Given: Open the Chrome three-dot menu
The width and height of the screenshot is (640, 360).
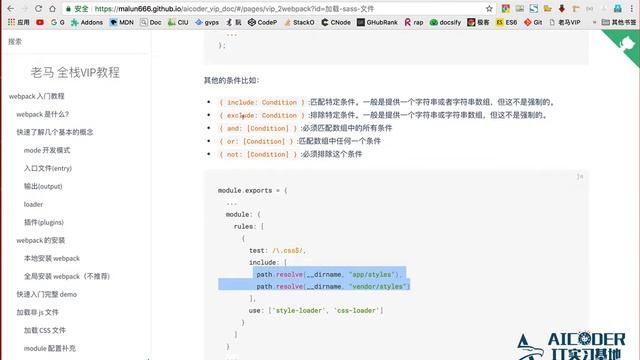Looking at the screenshot, I should tap(631, 9).
